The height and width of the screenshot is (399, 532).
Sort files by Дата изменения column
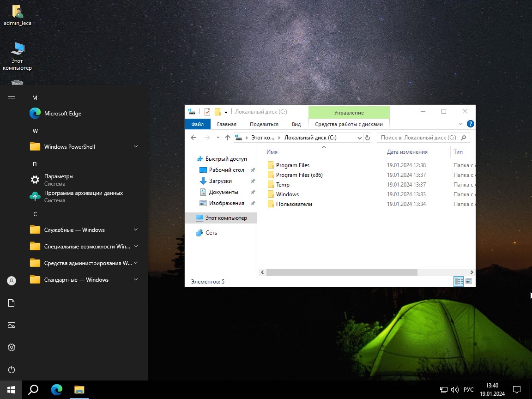(407, 152)
